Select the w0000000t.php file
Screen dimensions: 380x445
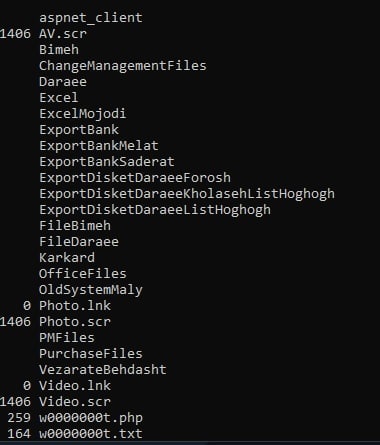[91, 418]
